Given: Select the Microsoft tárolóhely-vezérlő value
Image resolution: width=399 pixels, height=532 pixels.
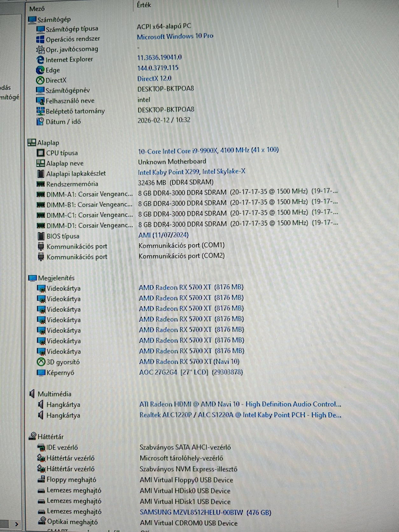Looking at the screenshot, I should (x=181, y=458).
